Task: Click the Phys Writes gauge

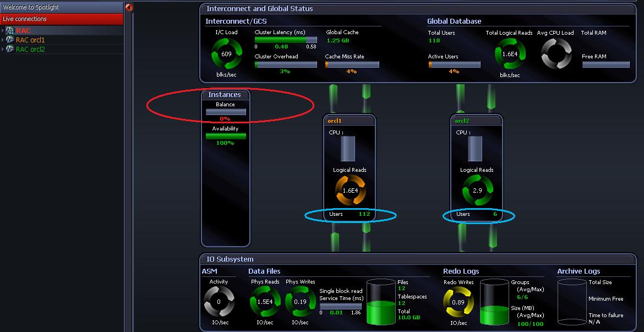Action: 301,302
